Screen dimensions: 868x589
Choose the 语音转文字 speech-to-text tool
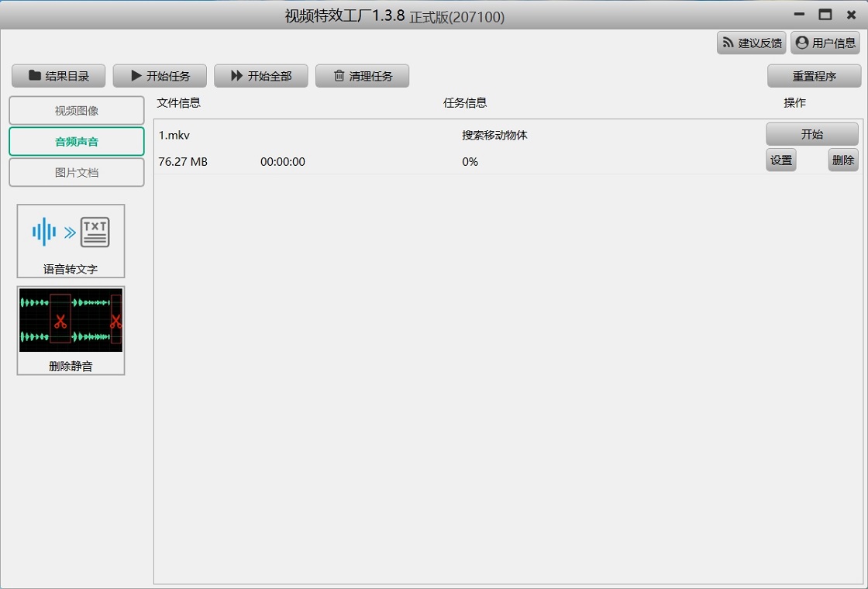tap(71, 241)
